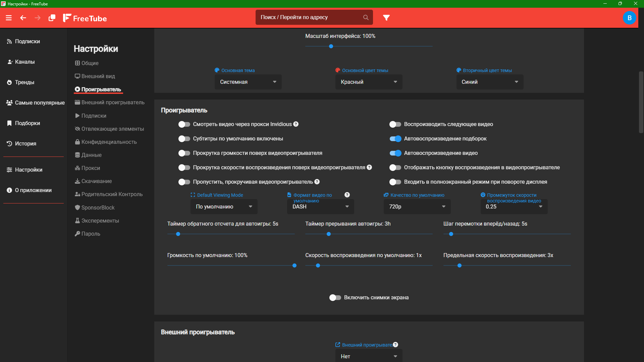
Task: Click the hamburger menu icon
Action: (9, 18)
